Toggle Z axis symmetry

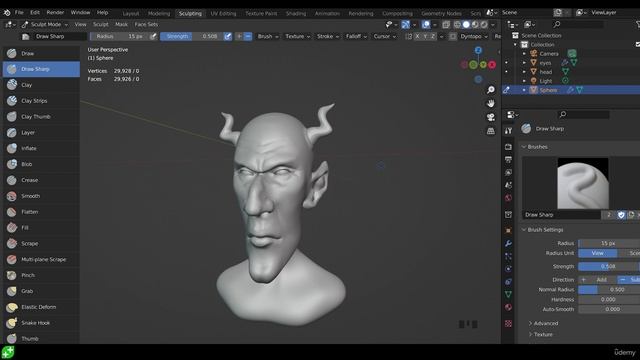click(x=433, y=36)
